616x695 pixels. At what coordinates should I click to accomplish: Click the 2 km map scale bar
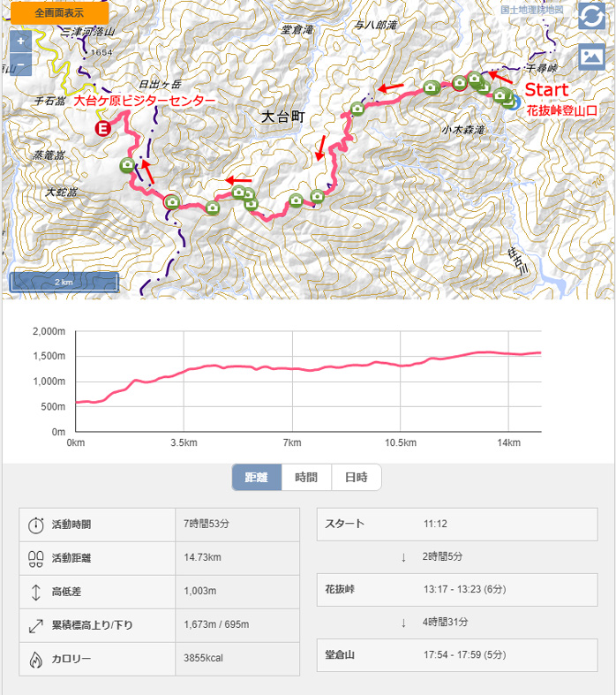pyautogui.click(x=64, y=282)
